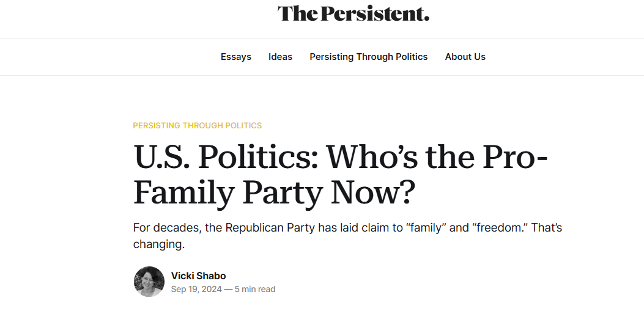Click yellow Persisting Through Politics category tag
The image size is (644, 322).
coord(197,125)
